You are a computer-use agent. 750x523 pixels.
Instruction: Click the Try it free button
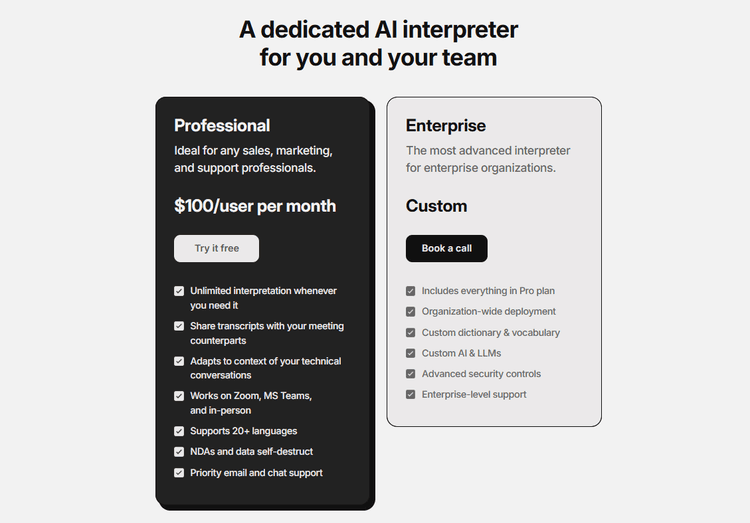(216, 248)
